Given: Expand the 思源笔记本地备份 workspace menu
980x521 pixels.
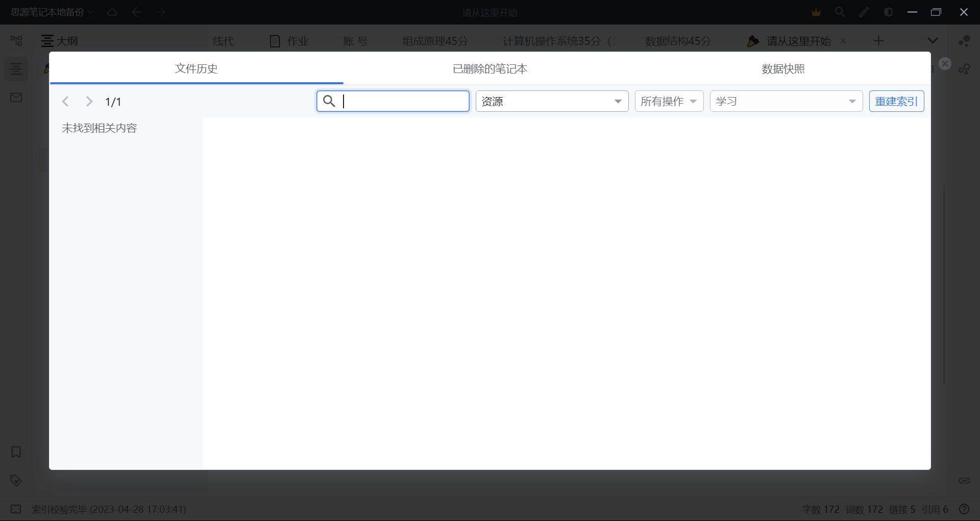Looking at the screenshot, I should coord(51,12).
